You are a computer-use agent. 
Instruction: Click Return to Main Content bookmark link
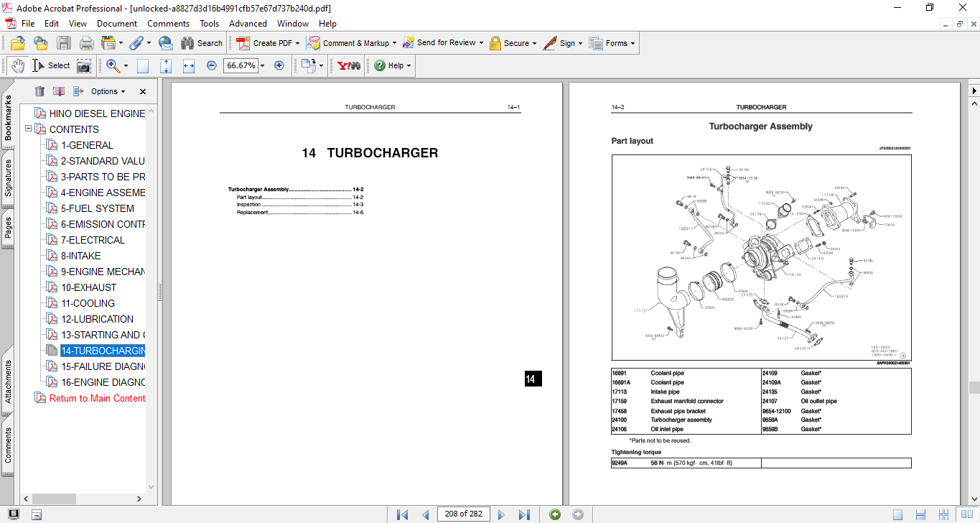[x=97, y=398]
